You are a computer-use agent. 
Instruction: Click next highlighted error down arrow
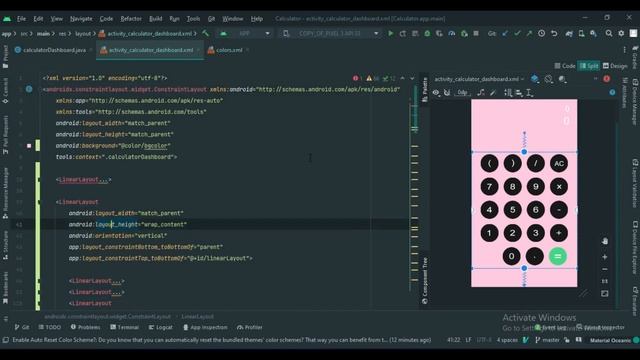tap(412, 78)
